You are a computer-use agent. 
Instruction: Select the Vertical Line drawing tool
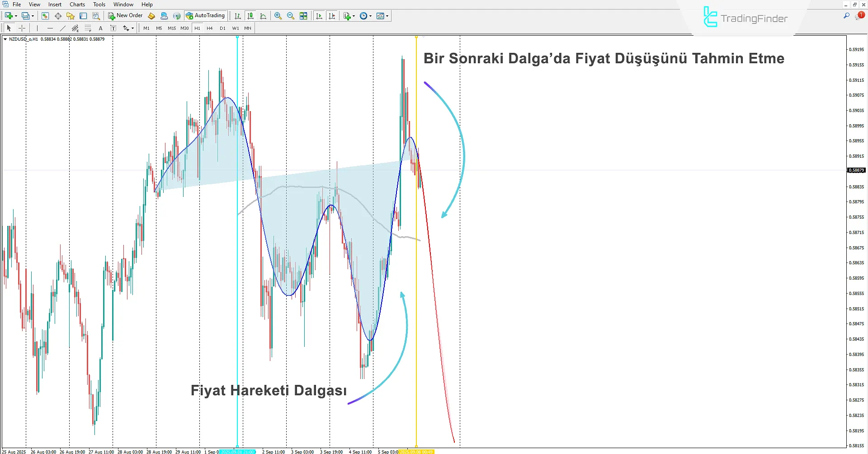pos(38,28)
